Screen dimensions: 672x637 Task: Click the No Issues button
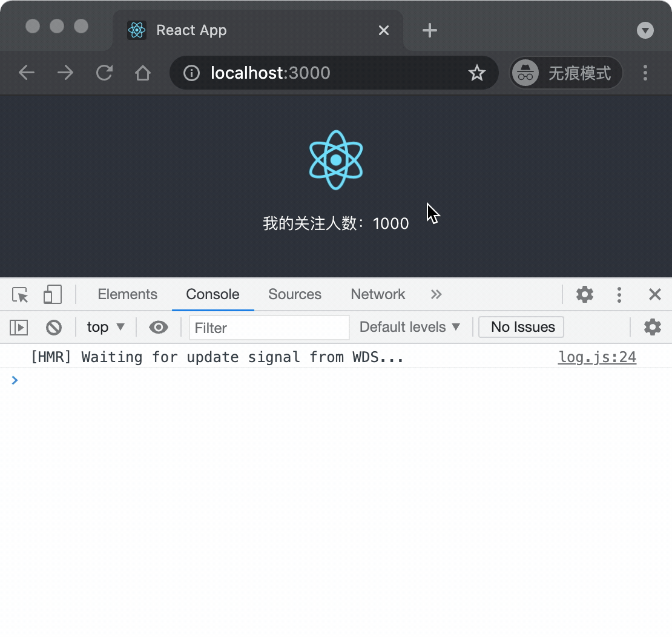[x=521, y=328]
